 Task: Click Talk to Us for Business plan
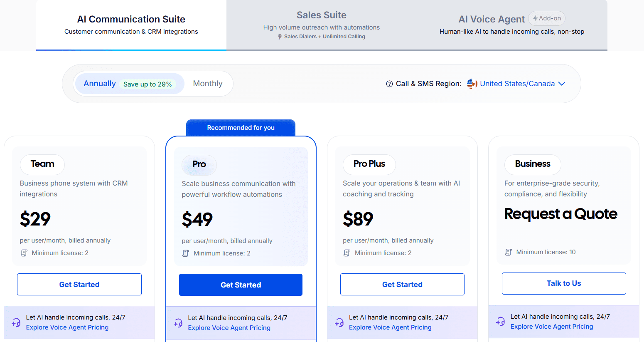tap(564, 283)
